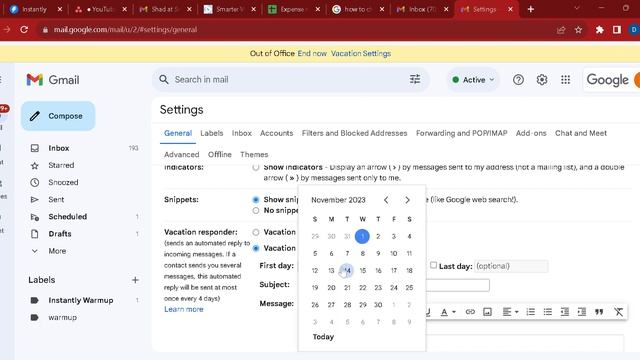
Task: Open the text align dropdown
Action: click(x=510, y=312)
